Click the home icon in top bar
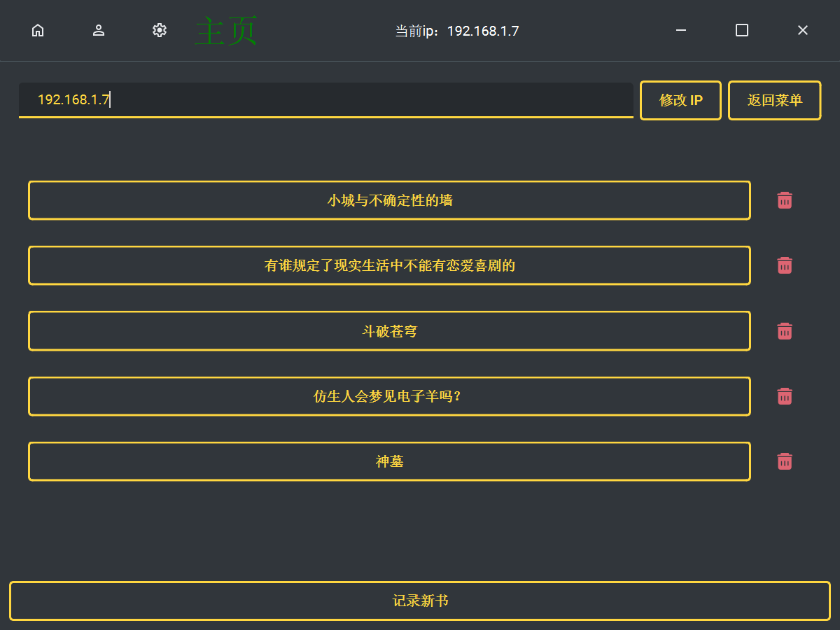The image size is (840, 630). coord(38,30)
